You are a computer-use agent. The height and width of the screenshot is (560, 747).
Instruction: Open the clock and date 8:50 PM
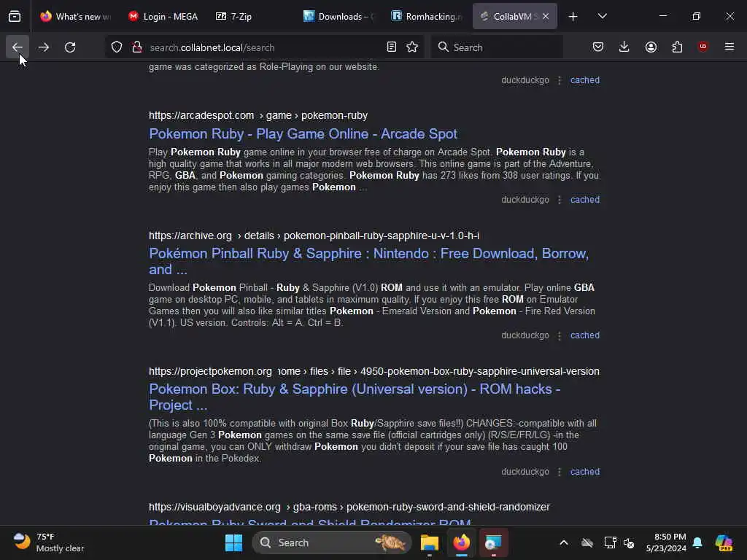666,542
